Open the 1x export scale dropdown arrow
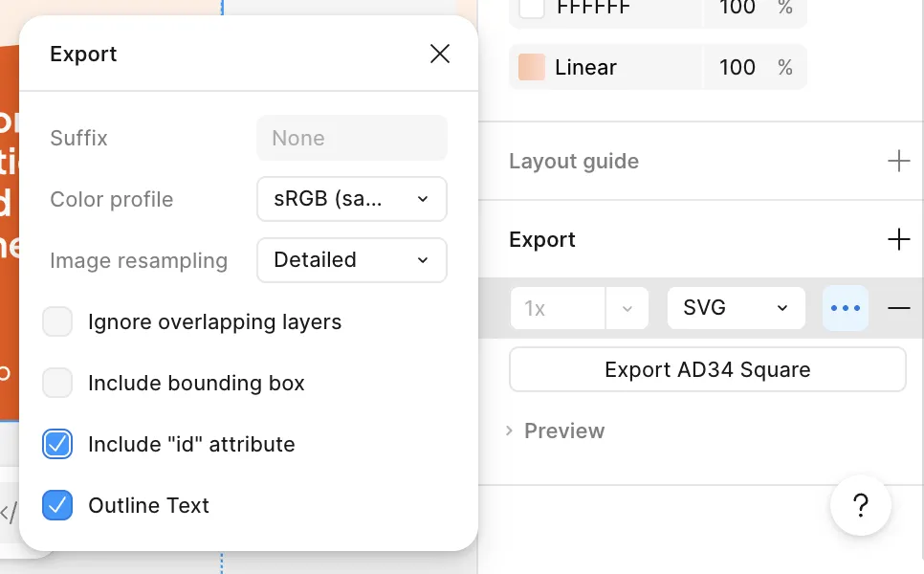Viewport: 924px width, 574px height. click(627, 308)
